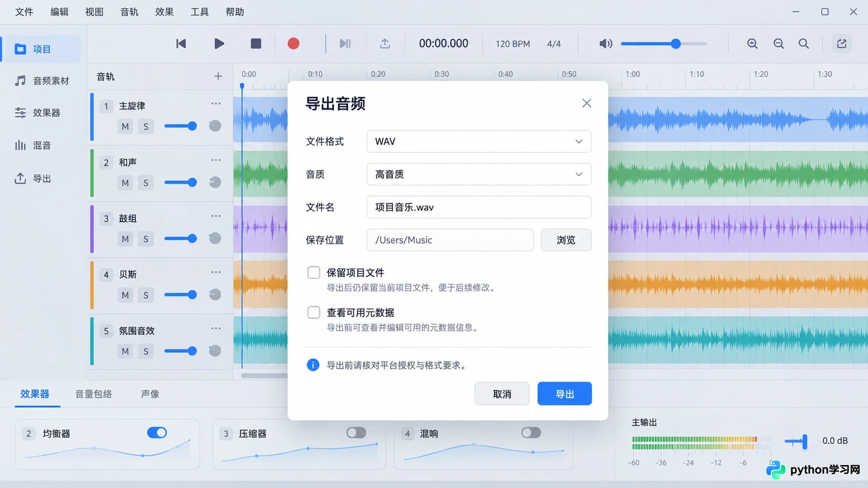The image size is (868, 488).
Task: Zoom in on the timeline
Action: (x=752, y=43)
